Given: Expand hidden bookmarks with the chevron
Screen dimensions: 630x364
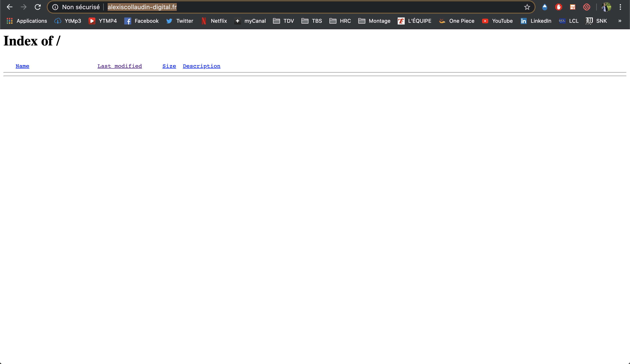Looking at the screenshot, I should (x=620, y=21).
